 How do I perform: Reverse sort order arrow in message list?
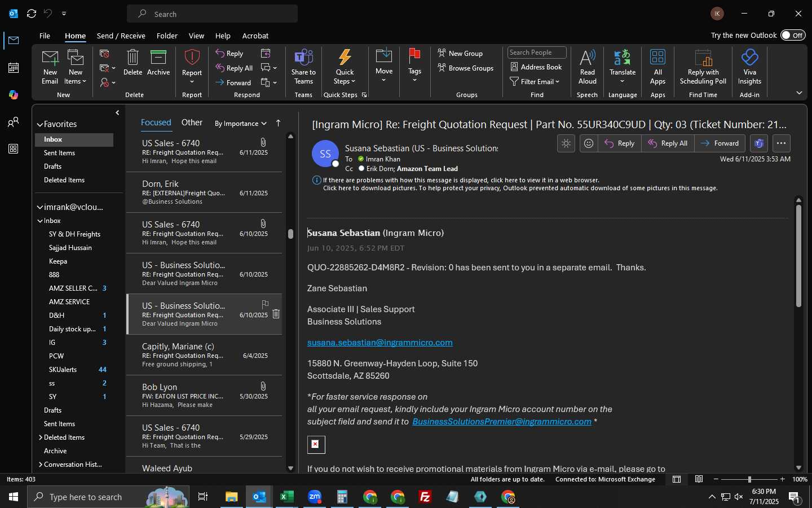tap(278, 123)
